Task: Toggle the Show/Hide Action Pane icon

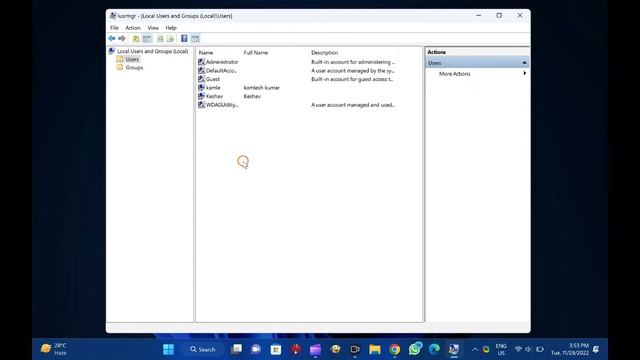Action: 196,38
